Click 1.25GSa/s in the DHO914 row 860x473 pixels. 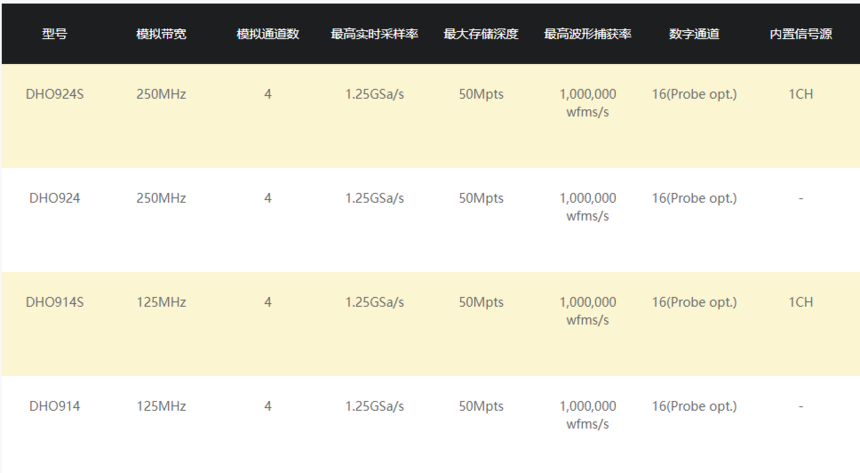pos(374,406)
